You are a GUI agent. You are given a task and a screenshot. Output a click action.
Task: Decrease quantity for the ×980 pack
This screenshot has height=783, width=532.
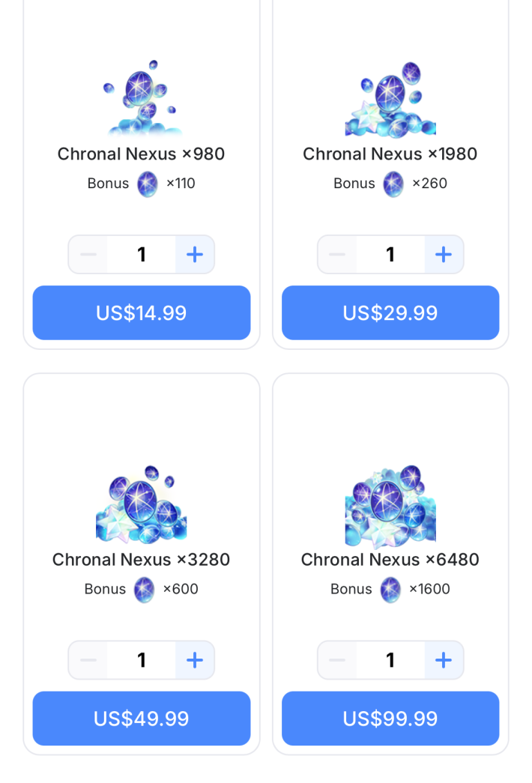[x=88, y=255]
